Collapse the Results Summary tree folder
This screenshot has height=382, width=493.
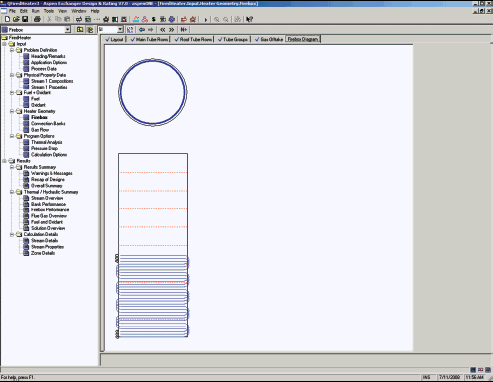coord(12,167)
